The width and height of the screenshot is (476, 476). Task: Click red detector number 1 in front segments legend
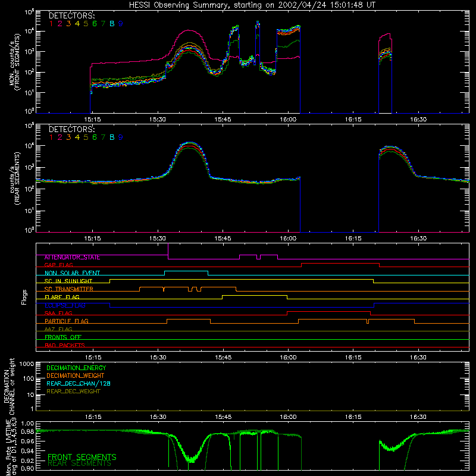tap(51, 24)
